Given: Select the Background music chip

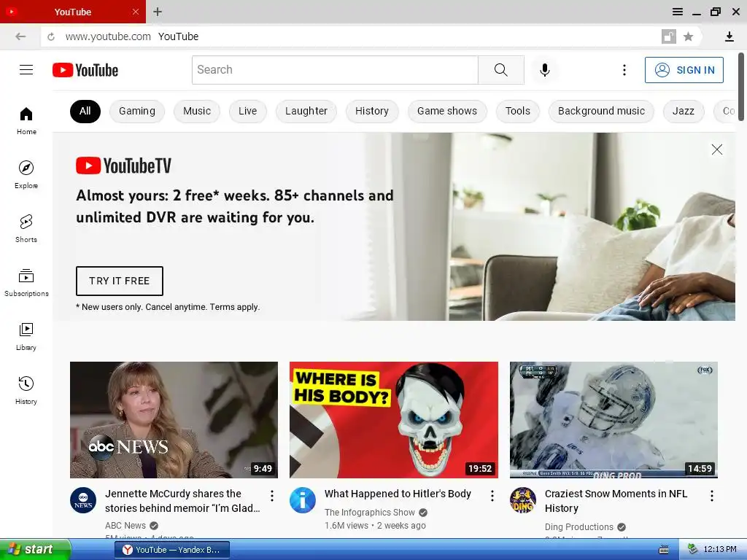Looking at the screenshot, I should coord(601,112).
